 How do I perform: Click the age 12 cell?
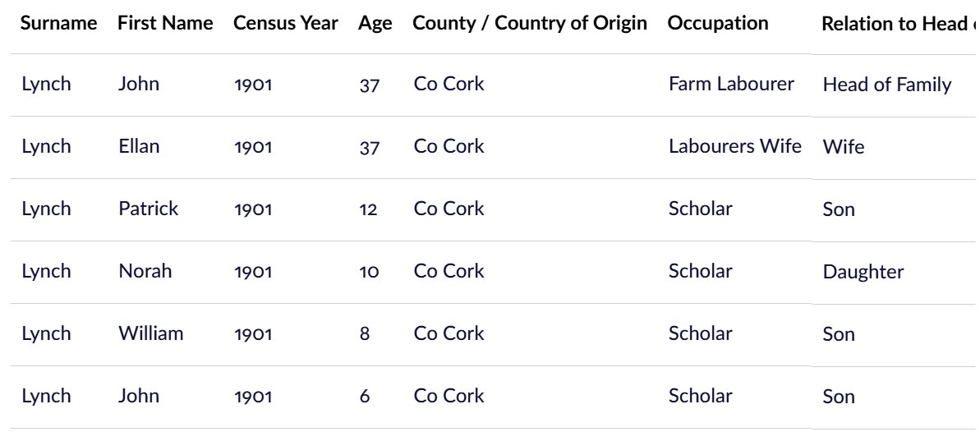pos(368,210)
